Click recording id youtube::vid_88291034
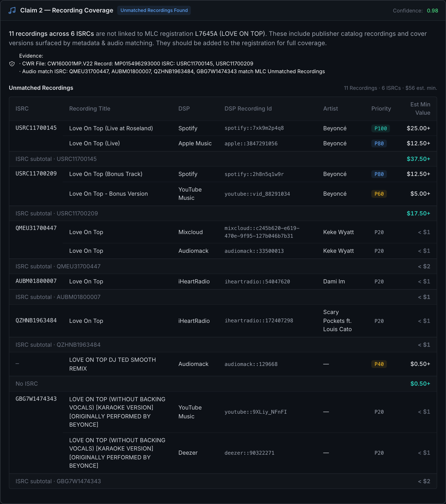 [x=257, y=194]
